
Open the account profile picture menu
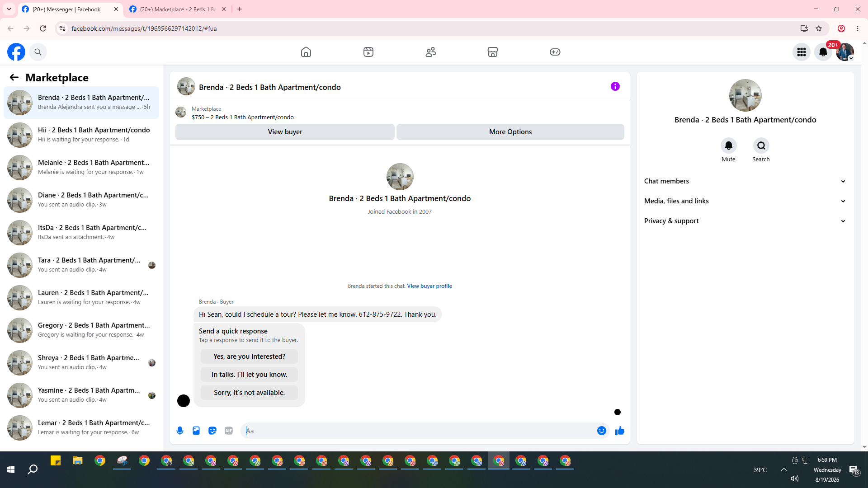(x=845, y=52)
